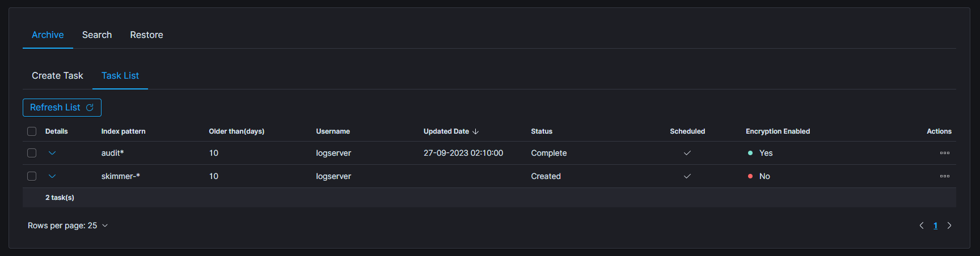Check the audit* task row checkbox
Screen dimensions: 980x256
point(32,153)
